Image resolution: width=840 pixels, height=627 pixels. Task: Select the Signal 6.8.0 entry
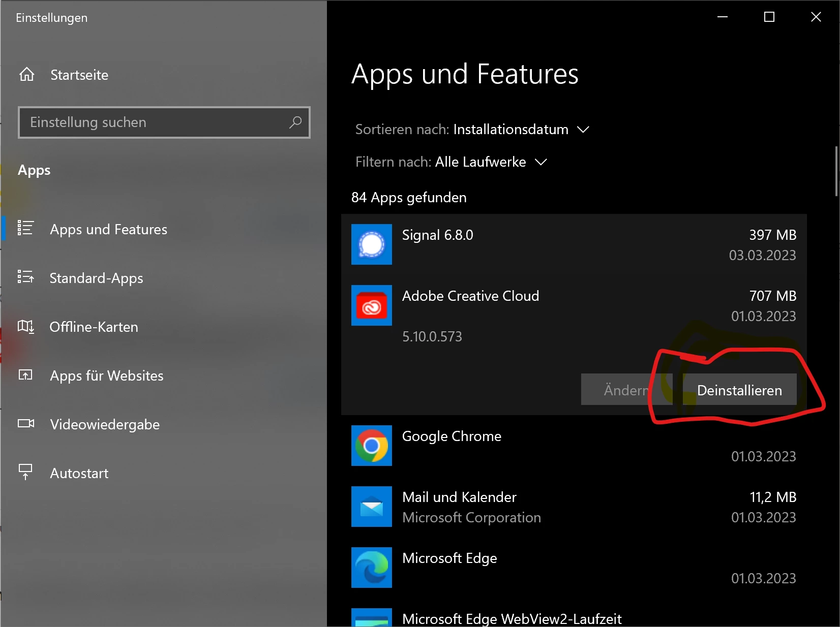pos(574,244)
